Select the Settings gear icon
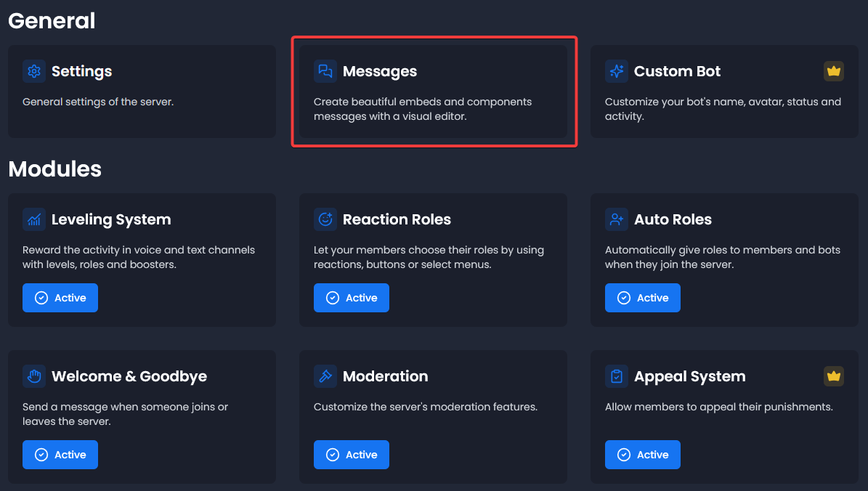The width and height of the screenshot is (868, 491). point(34,71)
